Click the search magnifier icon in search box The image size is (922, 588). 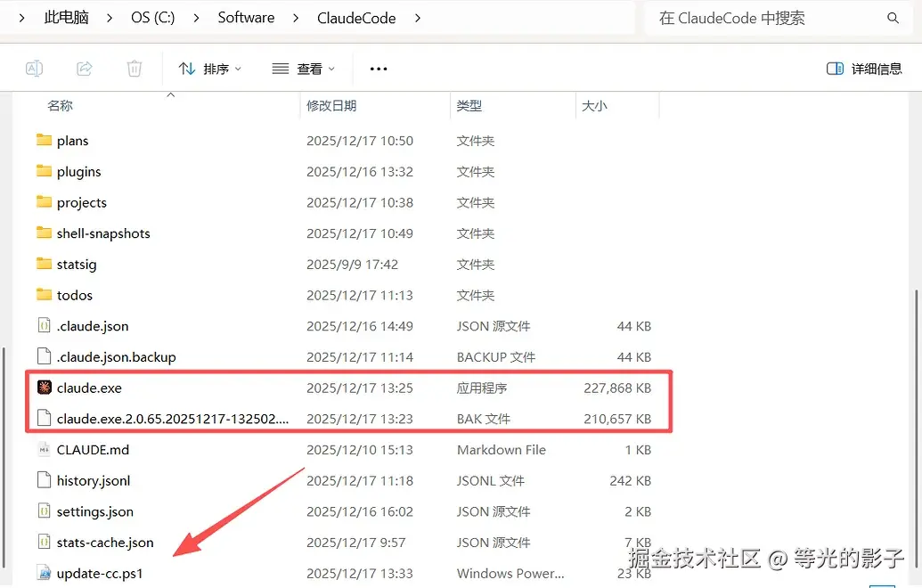(x=893, y=18)
